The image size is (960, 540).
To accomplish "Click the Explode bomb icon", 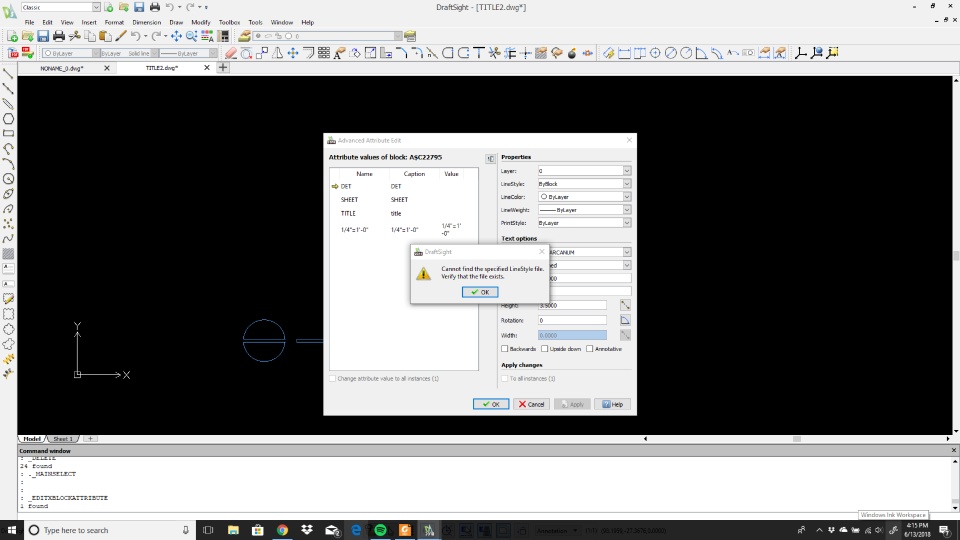I will (572, 53).
